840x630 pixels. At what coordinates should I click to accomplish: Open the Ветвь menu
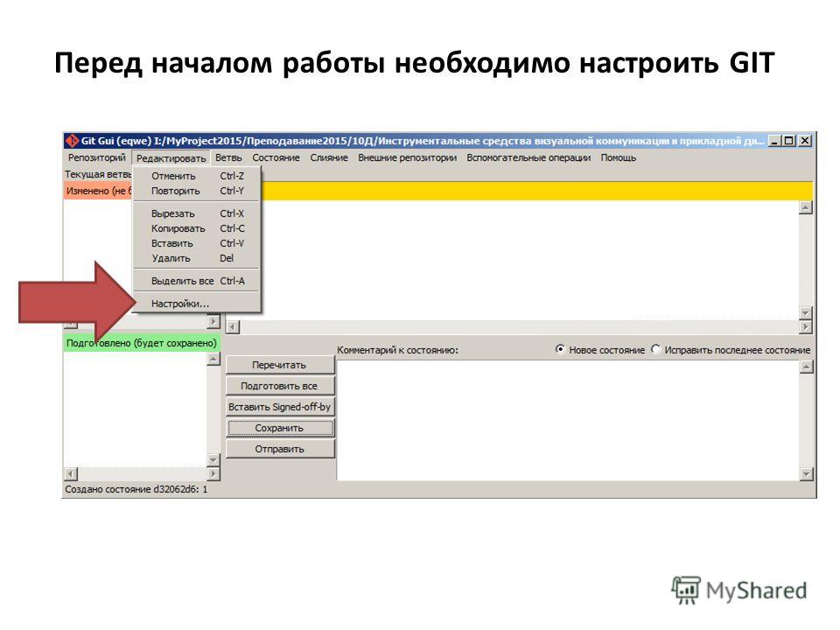tap(228, 157)
